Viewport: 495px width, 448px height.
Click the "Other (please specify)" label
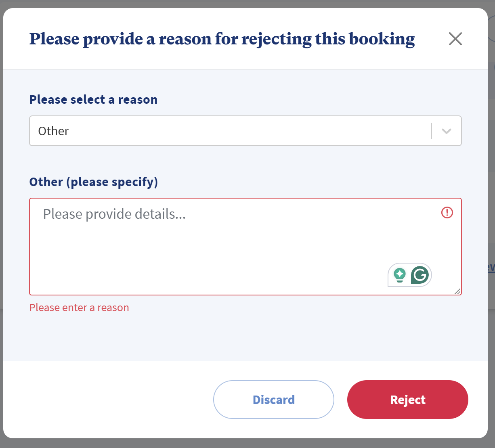[x=93, y=182]
